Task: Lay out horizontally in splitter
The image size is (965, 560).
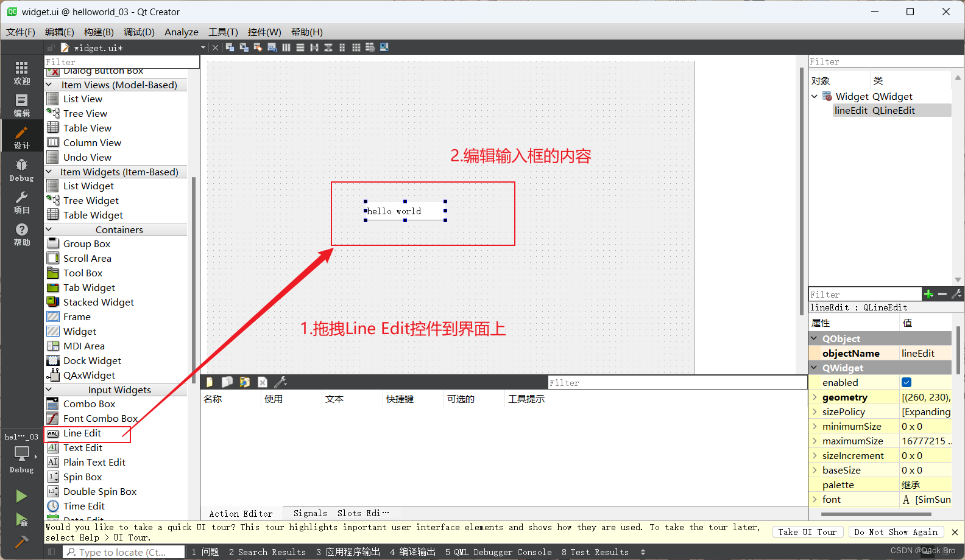Action: (x=314, y=47)
